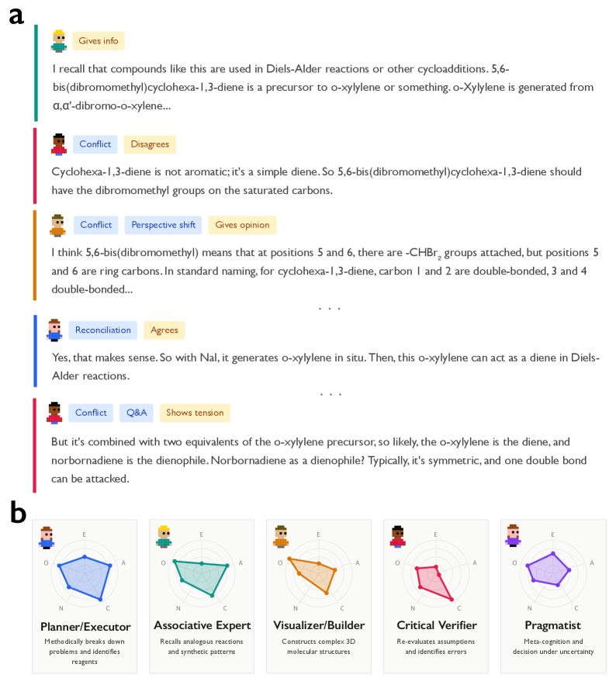Select the Q&A tag

pos(136,413)
